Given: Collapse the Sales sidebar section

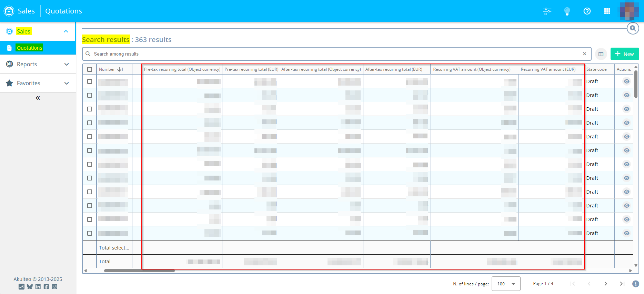Looking at the screenshot, I should [66, 31].
